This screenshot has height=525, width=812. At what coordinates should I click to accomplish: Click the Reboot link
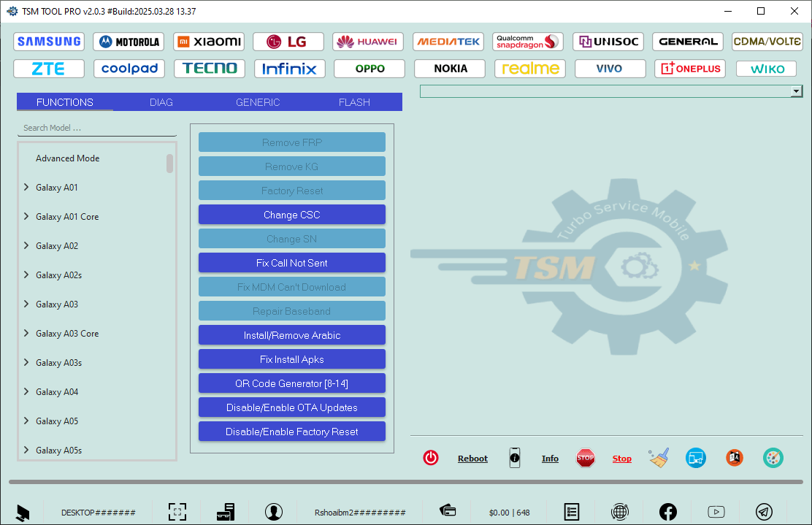pyautogui.click(x=472, y=459)
